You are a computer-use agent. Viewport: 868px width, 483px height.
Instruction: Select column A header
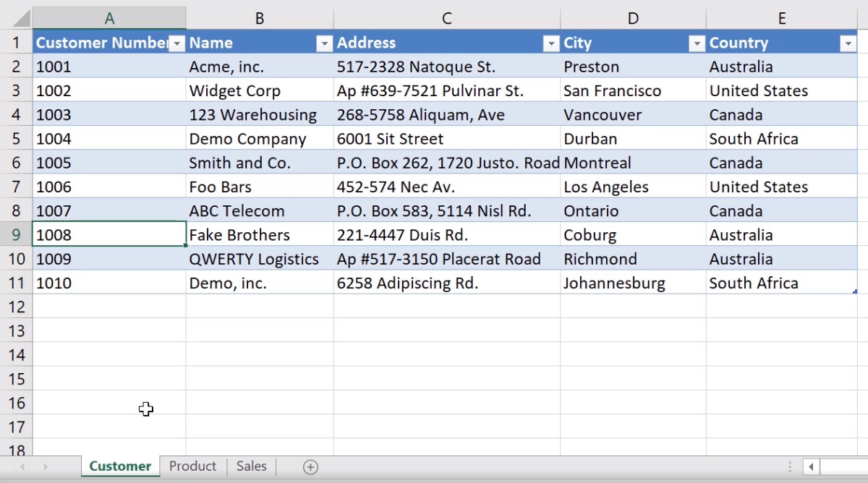pyautogui.click(x=109, y=18)
